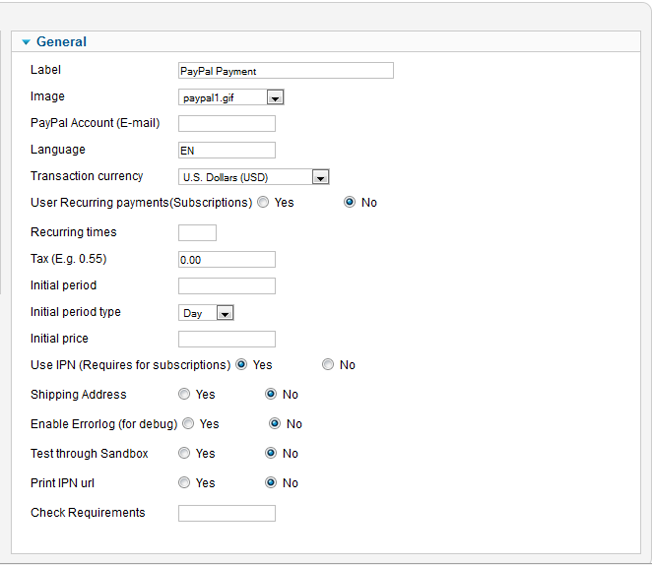Click the Initial period text field
This screenshot has height=565, width=652.
(x=226, y=286)
